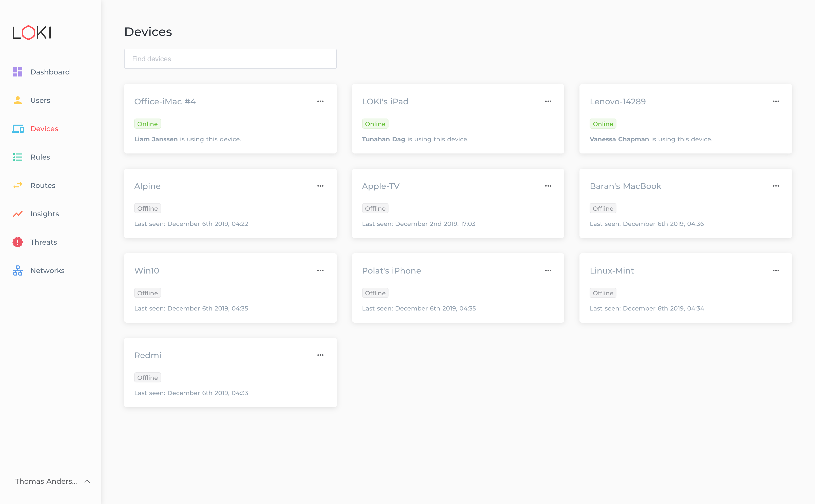Click Alpine last seen 04:22 text
Viewport: 815px width, 504px height.
tap(191, 224)
